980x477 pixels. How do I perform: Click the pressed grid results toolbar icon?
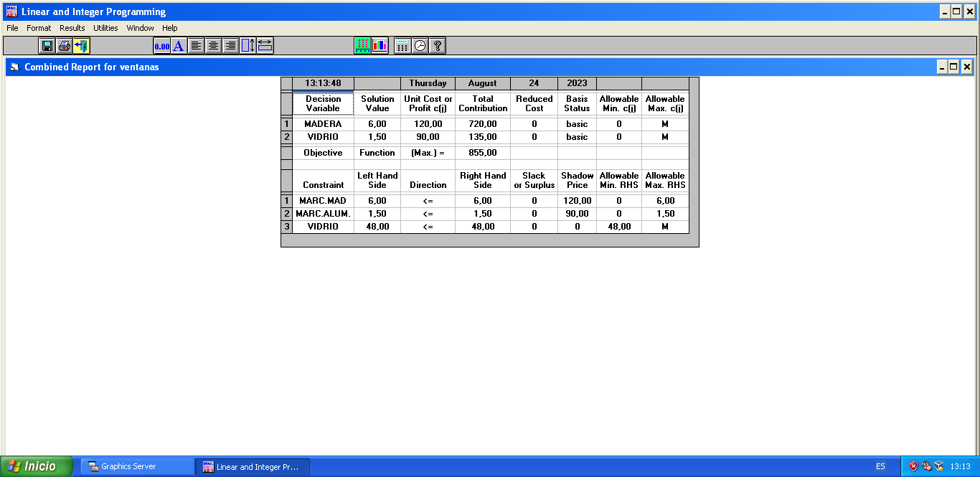point(362,46)
